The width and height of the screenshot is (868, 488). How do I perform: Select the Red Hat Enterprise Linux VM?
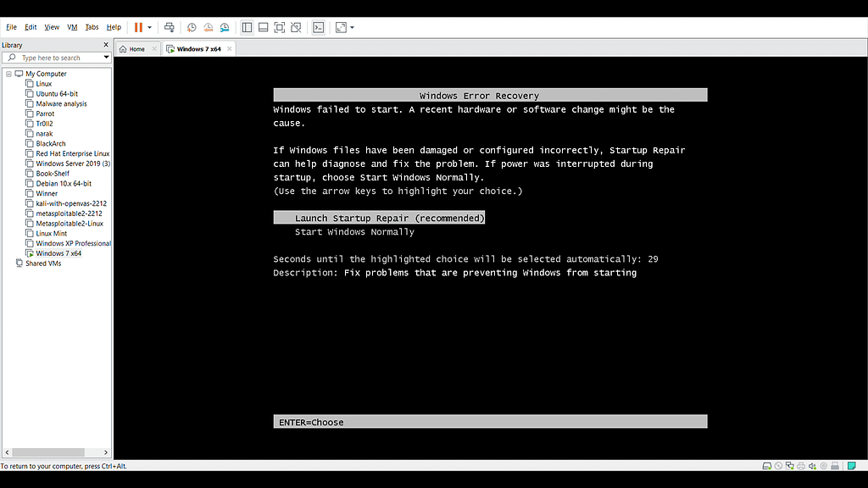[x=73, y=153]
